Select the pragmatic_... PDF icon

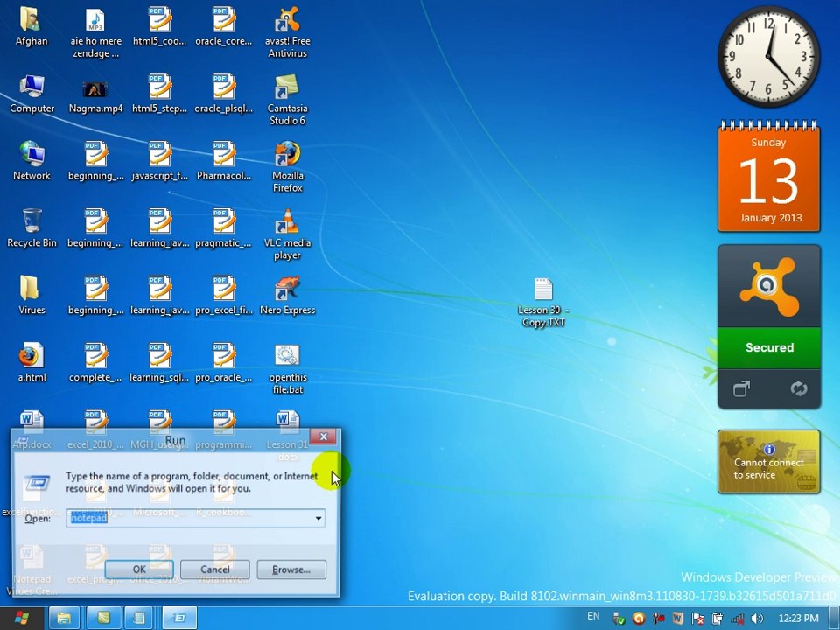coord(223,228)
